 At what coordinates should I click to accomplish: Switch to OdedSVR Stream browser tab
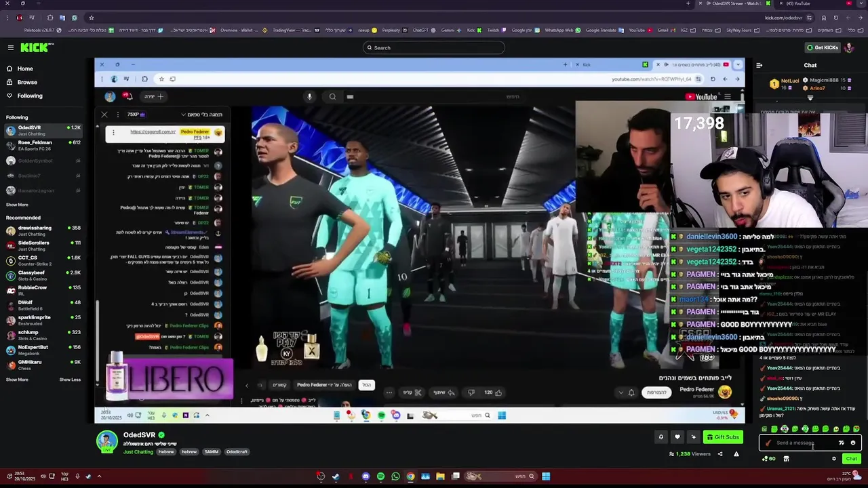(734, 3)
